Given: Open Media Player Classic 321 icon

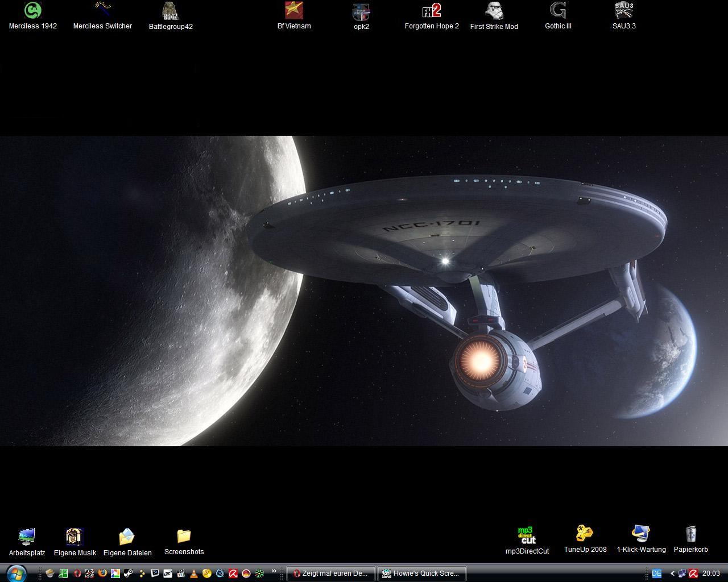Looking at the screenshot, I should coord(181,573).
